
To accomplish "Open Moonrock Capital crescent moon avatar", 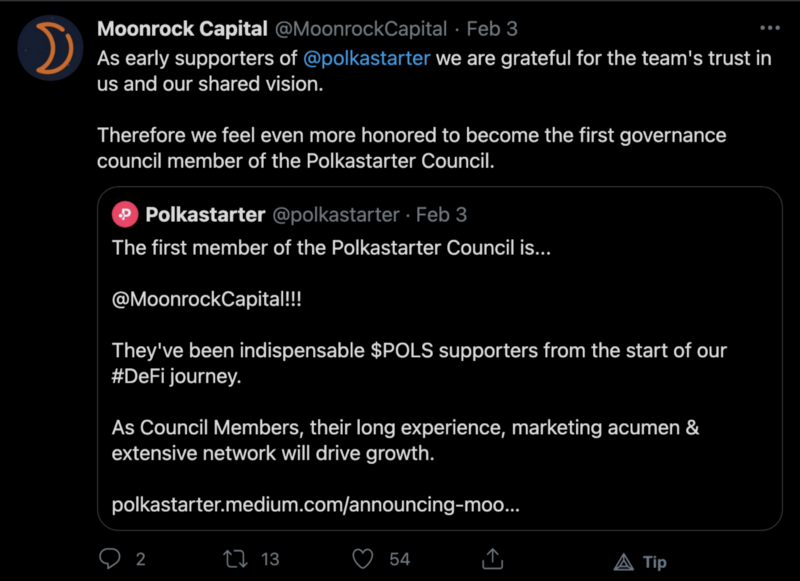I will point(51,47).
